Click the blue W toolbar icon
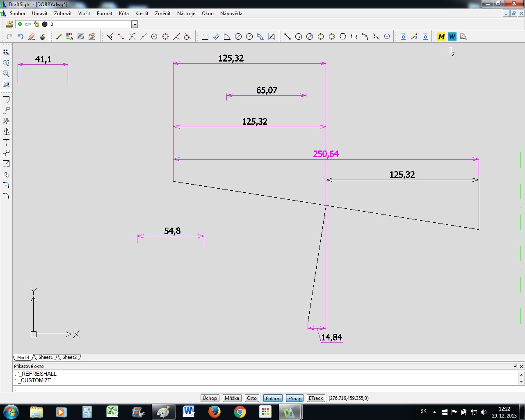 pyautogui.click(x=452, y=37)
